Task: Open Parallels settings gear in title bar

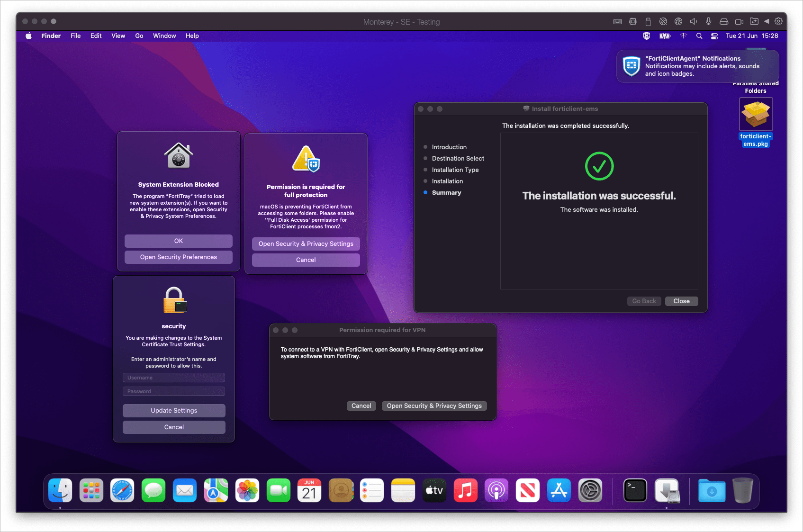Action: click(x=779, y=21)
